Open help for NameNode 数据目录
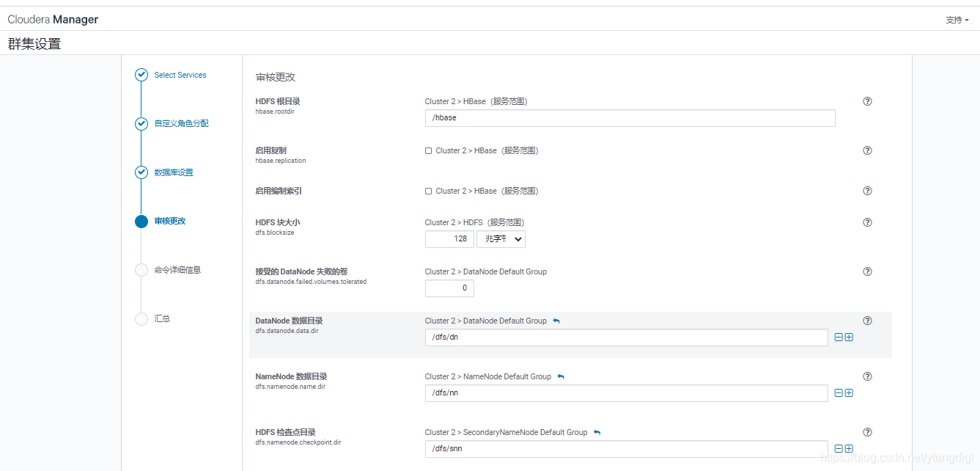The height and width of the screenshot is (471, 980). pyautogui.click(x=868, y=376)
